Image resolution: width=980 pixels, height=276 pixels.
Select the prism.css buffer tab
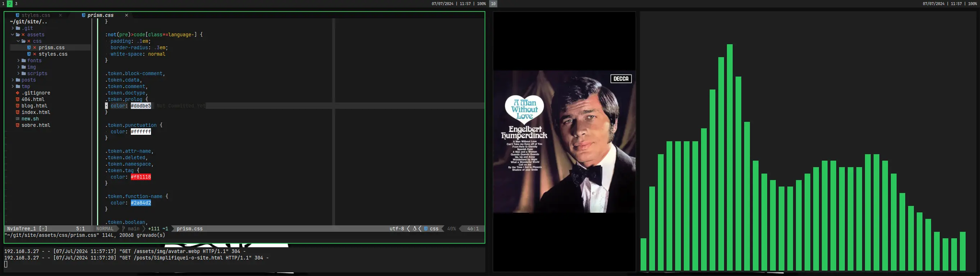[x=100, y=15]
